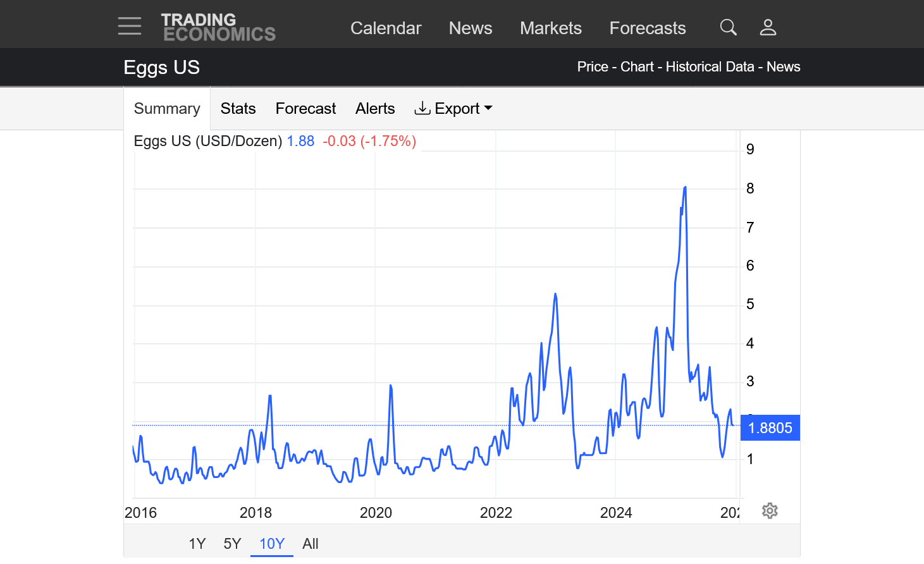The height and width of the screenshot is (564, 924).
Task: Click the 1.8805 current price label
Action: tap(770, 428)
